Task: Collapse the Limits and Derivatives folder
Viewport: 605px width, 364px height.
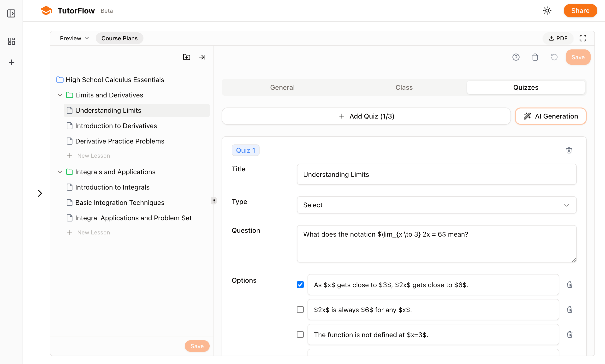Action: (x=60, y=95)
